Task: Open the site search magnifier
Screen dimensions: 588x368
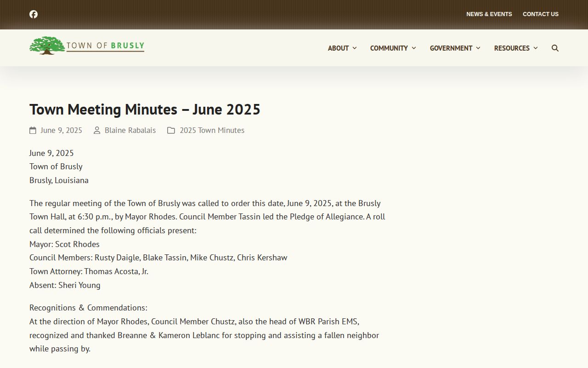Action: [555, 48]
